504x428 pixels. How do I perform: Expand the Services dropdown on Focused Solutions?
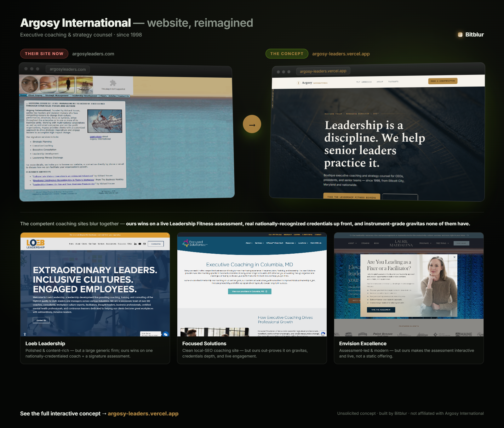click(x=259, y=243)
